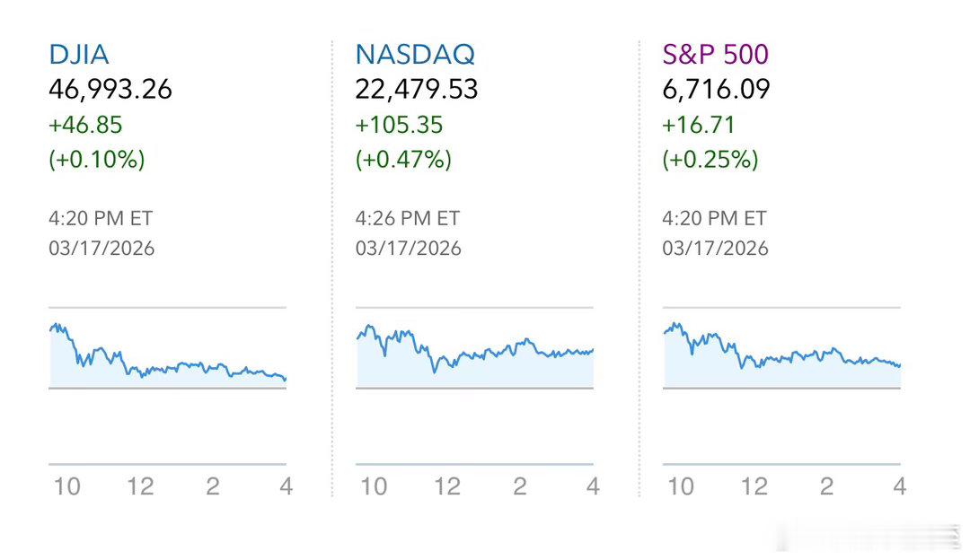The image size is (970, 560).
Task: Open the S&P 500 index link
Action: pos(716,55)
